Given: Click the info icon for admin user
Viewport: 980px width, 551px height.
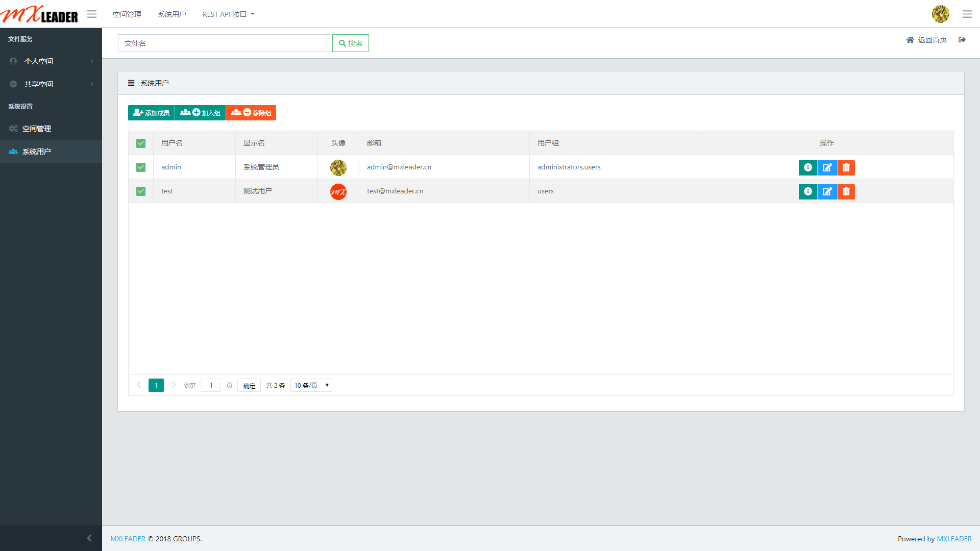Looking at the screenshot, I should click(807, 167).
